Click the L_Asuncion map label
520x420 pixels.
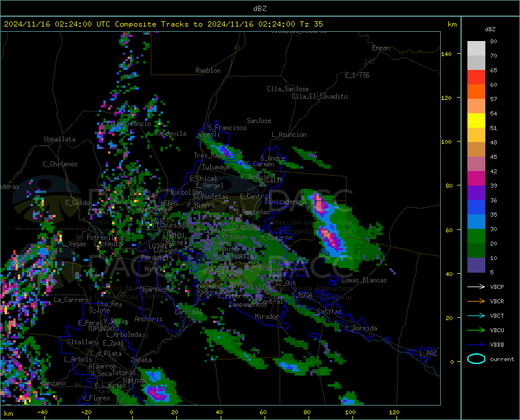coord(289,135)
